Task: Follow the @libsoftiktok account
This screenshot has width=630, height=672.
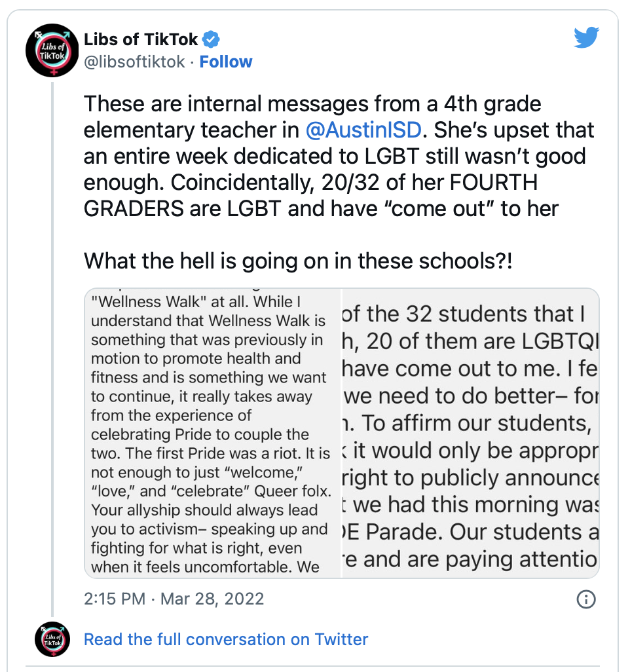Action: 226,62
